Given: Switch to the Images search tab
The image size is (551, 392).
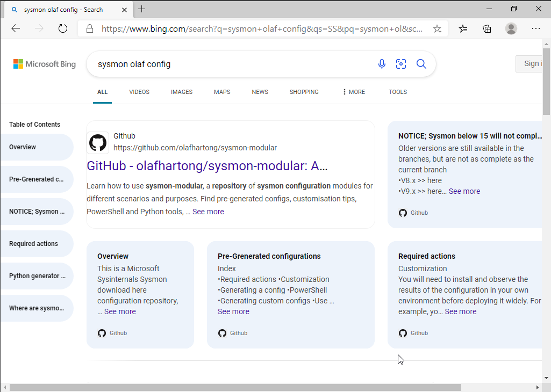Looking at the screenshot, I should 182,92.
